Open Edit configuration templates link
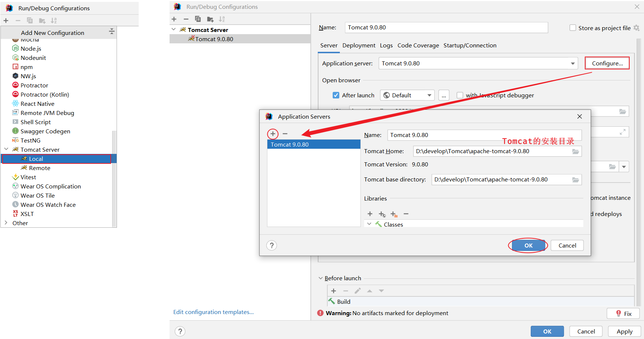This screenshot has width=644, height=339. (213, 312)
